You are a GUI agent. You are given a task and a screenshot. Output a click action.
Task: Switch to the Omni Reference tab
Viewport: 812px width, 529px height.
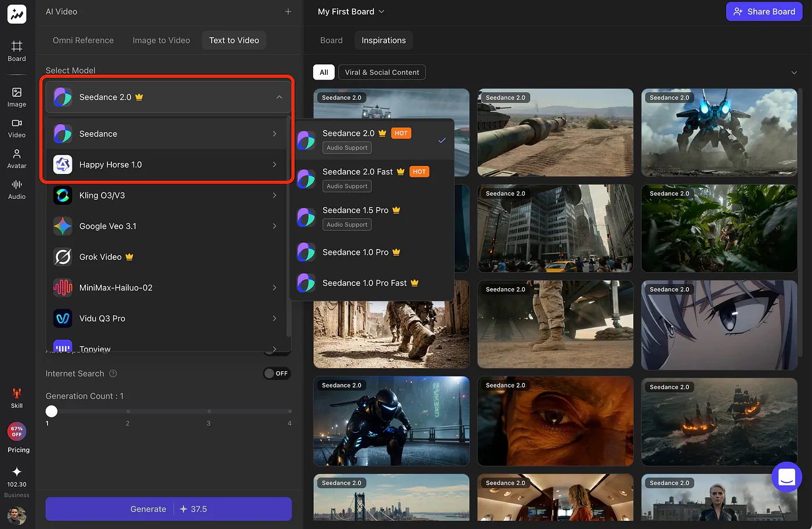pyautogui.click(x=83, y=40)
